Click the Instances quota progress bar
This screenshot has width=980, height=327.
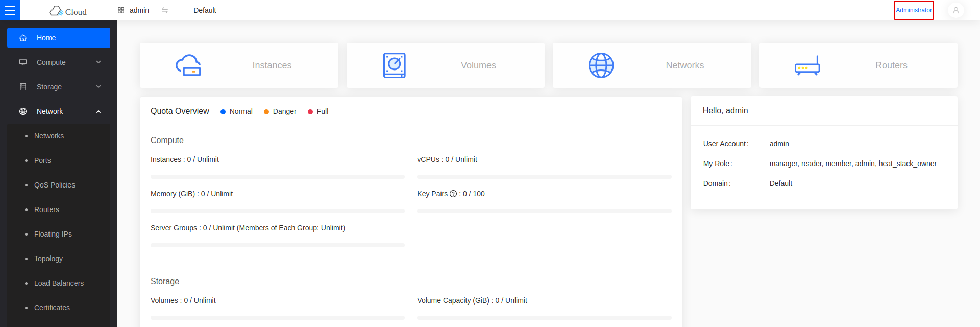[278, 177]
